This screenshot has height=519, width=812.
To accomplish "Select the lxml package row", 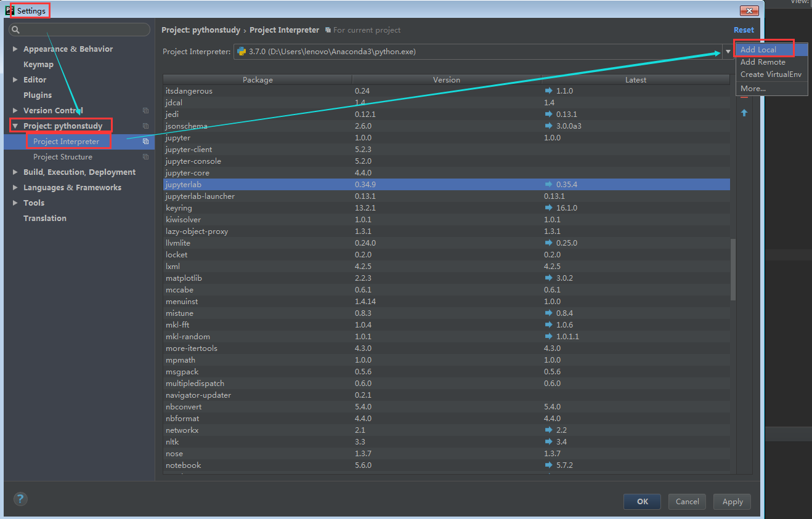I will 447,266.
